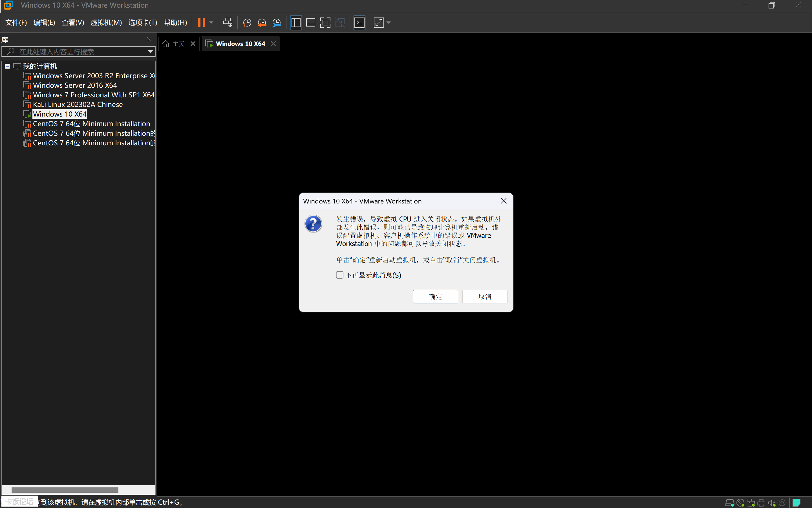Click the hard disk status bar icon

730,503
